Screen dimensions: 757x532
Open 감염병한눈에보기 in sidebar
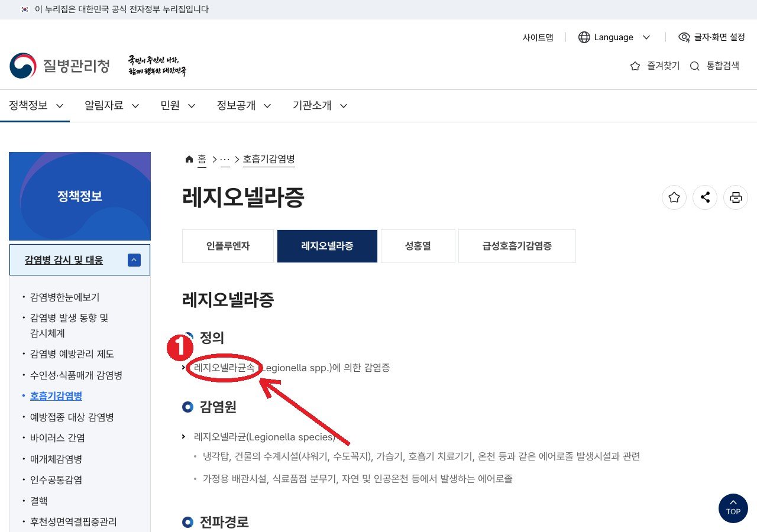click(64, 297)
